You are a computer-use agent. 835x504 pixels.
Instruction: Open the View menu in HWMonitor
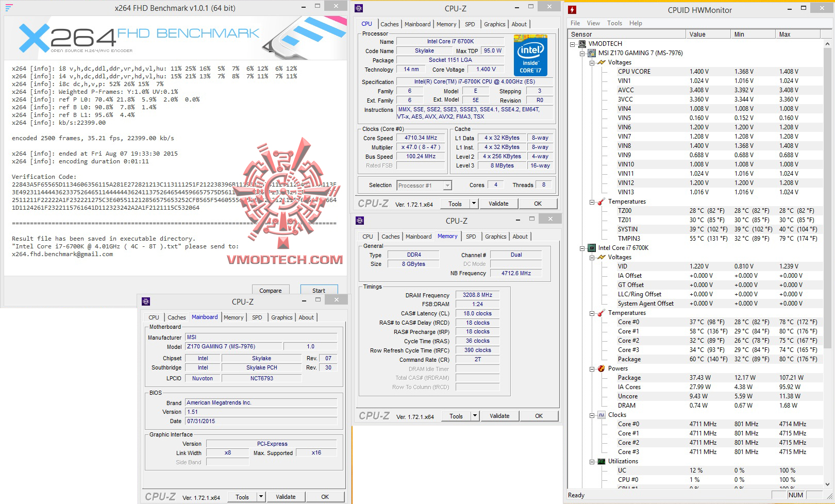pyautogui.click(x=593, y=23)
